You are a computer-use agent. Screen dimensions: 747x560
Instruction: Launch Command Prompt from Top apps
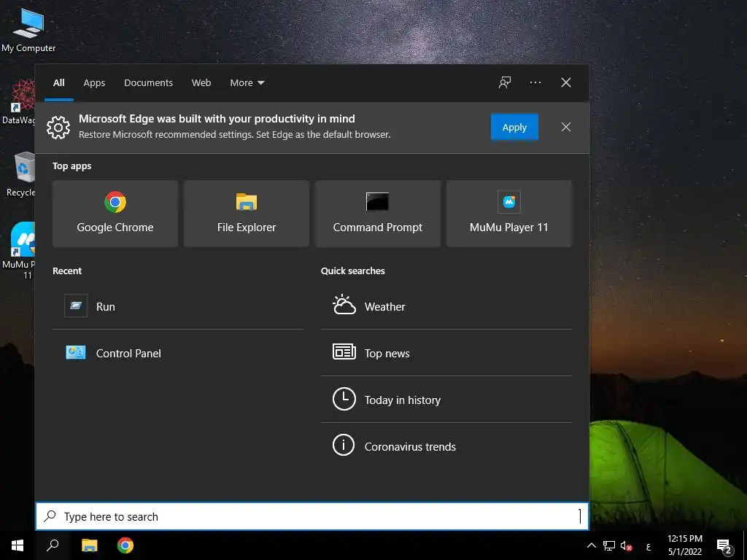click(378, 214)
